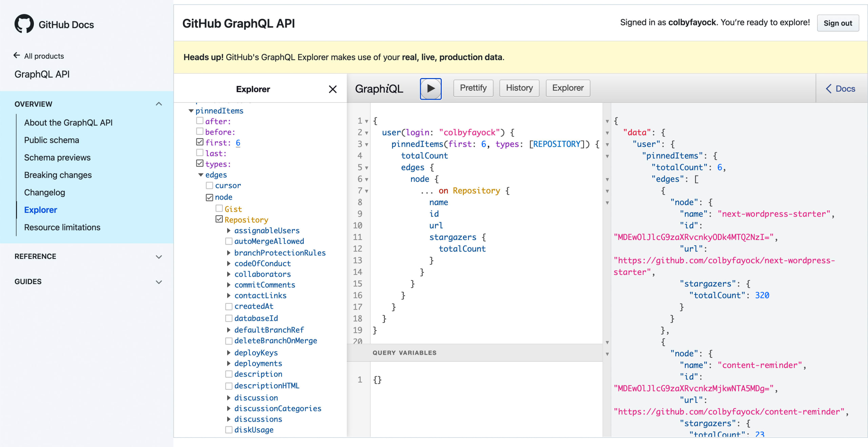This screenshot has height=447, width=868.
Task: Open Breaking changes page
Action: click(58, 175)
